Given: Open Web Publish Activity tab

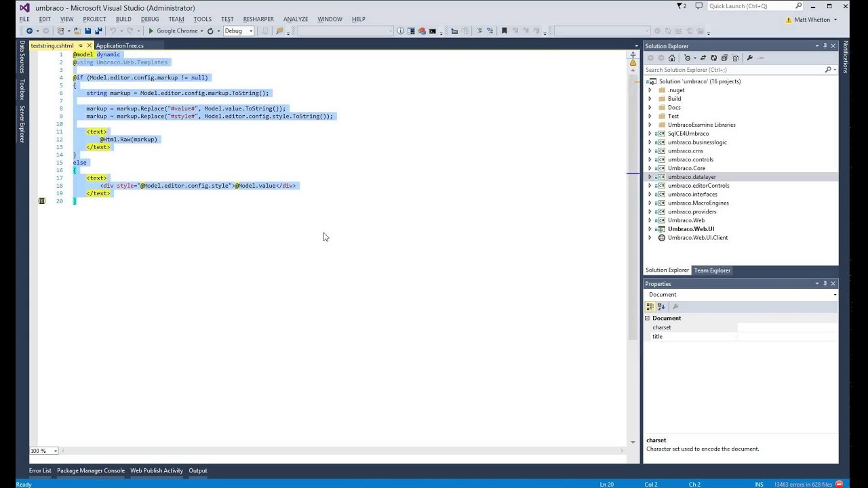Looking at the screenshot, I should coord(157,470).
